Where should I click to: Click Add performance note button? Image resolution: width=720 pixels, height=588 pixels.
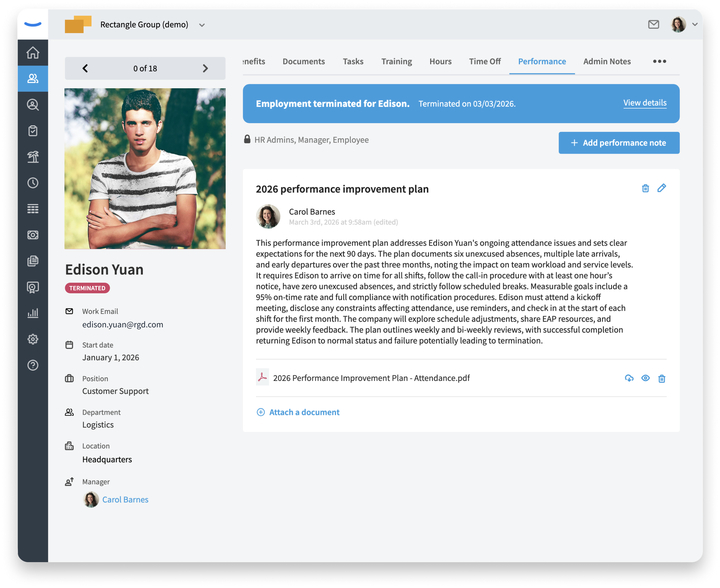click(619, 143)
